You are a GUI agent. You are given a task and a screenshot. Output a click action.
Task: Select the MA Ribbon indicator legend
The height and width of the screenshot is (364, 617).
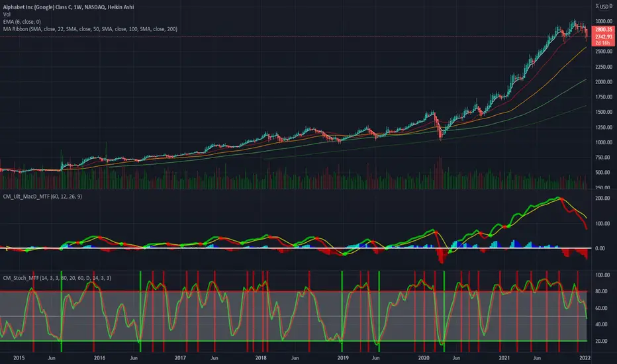point(90,29)
